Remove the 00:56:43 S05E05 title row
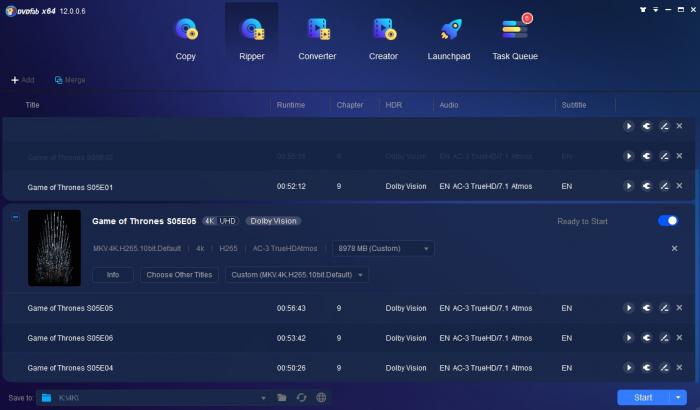 click(x=679, y=308)
